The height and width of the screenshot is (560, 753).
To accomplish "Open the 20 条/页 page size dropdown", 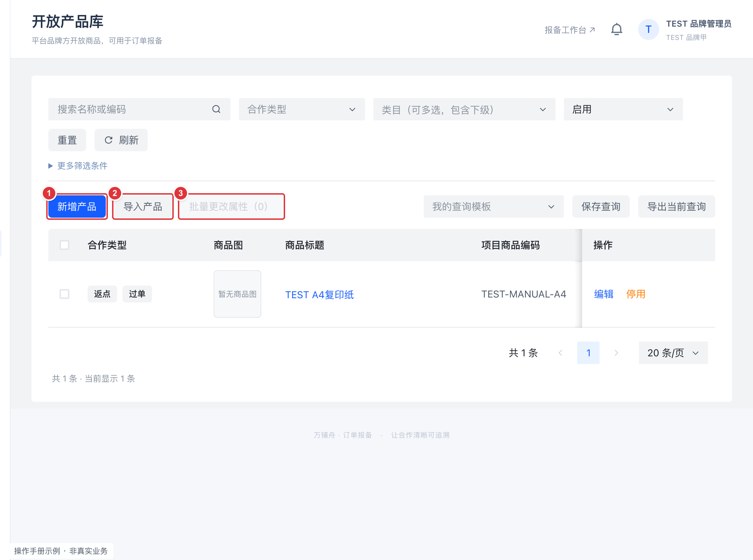I will click(x=673, y=353).
